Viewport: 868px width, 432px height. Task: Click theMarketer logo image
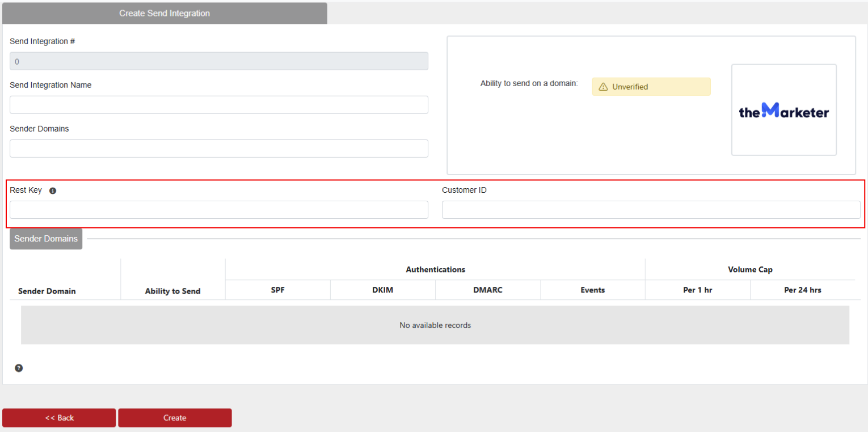pos(783,110)
